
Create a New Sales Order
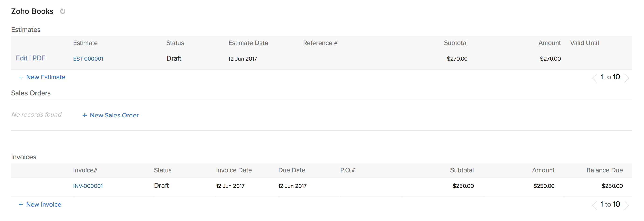pos(114,115)
